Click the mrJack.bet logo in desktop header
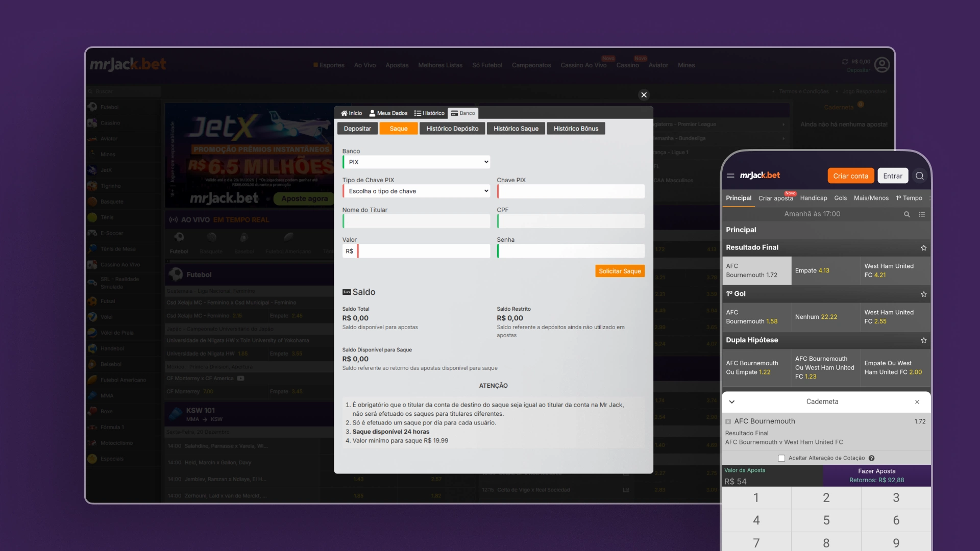Viewport: 980px width, 551px height. pyautogui.click(x=128, y=64)
